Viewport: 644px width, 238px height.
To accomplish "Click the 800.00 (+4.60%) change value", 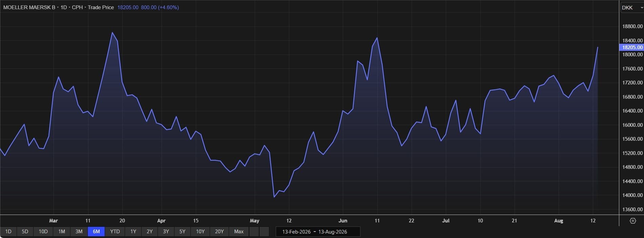I will coord(160,7).
